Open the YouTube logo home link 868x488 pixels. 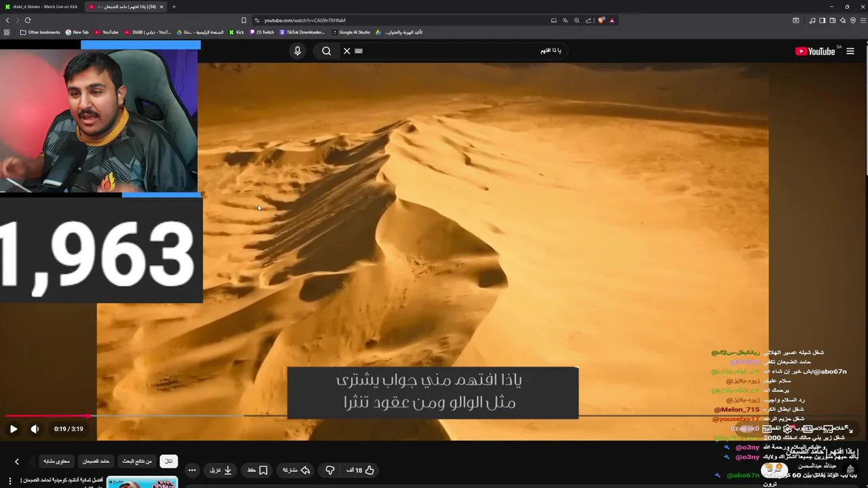coord(816,51)
